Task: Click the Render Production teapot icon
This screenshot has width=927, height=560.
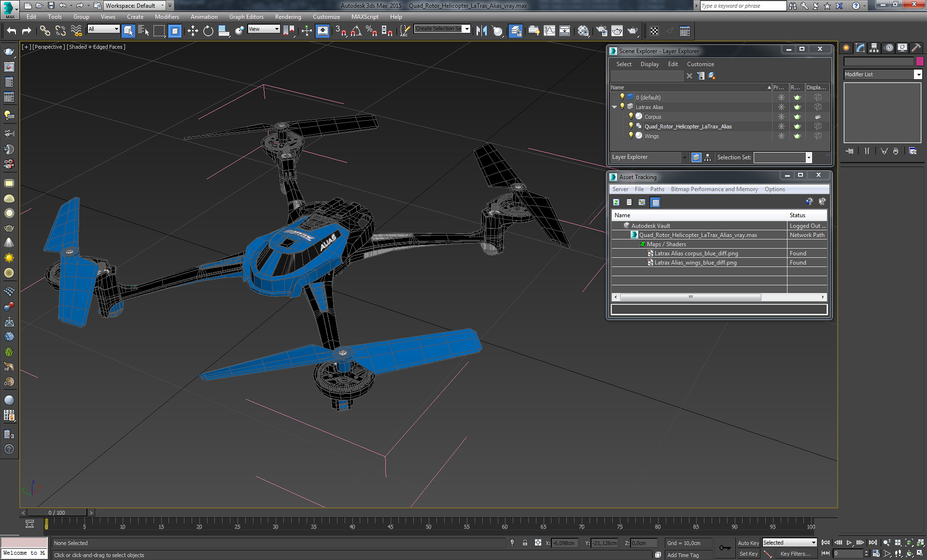Action: (x=632, y=31)
